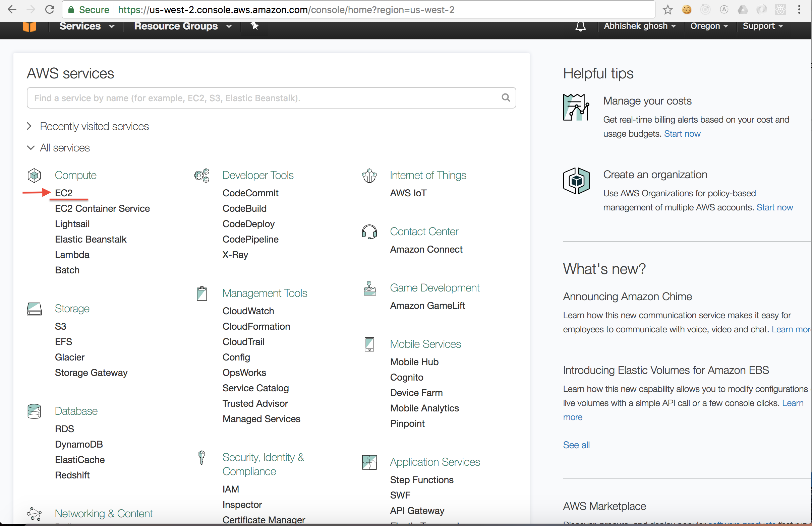Open the Services menu

86,26
